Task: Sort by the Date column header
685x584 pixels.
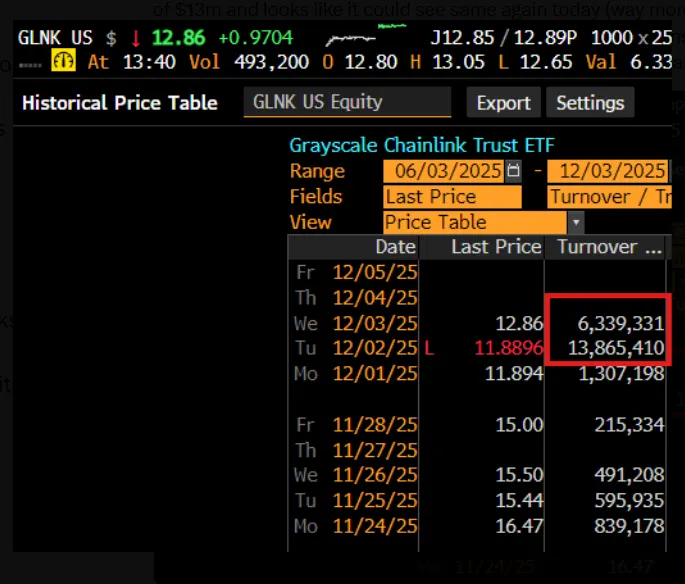Action: pos(395,247)
